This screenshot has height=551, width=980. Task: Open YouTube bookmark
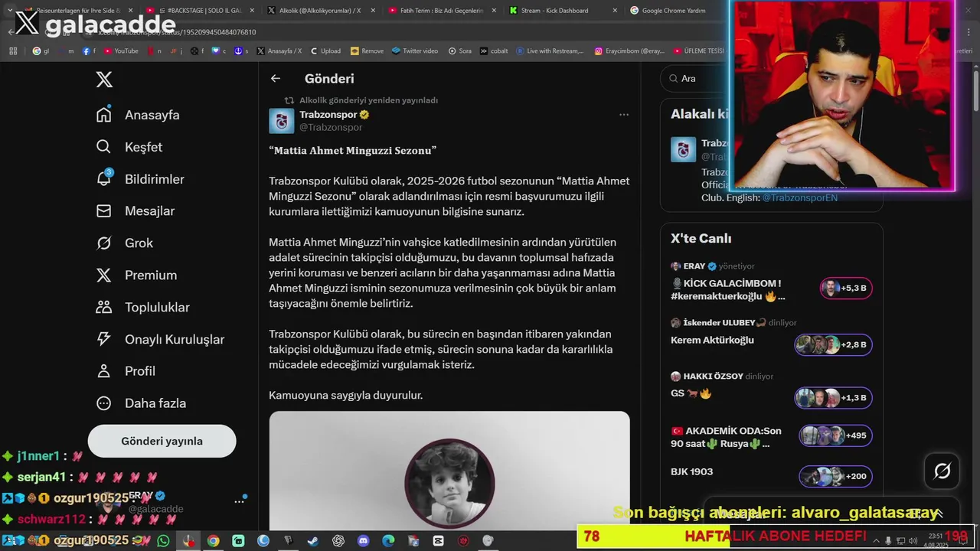click(x=121, y=51)
